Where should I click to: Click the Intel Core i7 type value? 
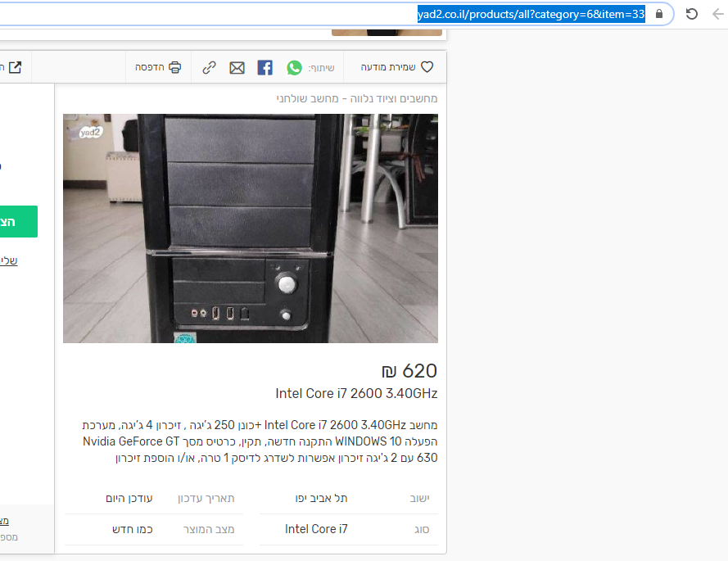316,529
